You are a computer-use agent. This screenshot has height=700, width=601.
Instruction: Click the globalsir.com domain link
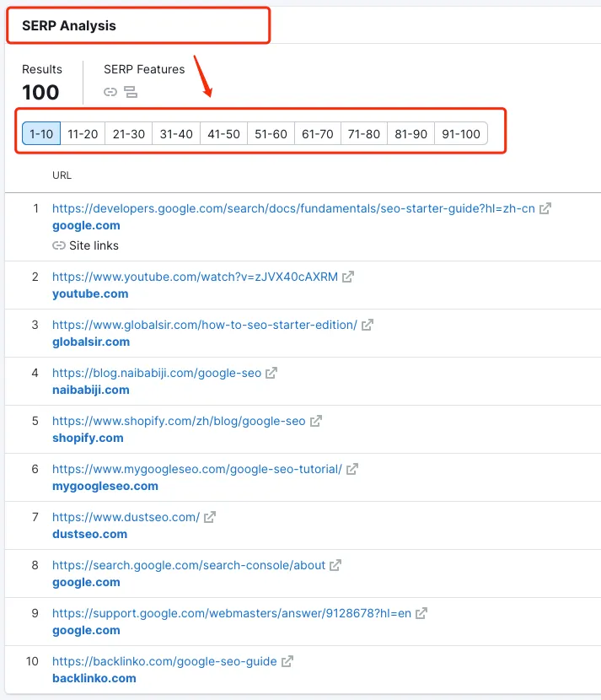(x=91, y=342)
